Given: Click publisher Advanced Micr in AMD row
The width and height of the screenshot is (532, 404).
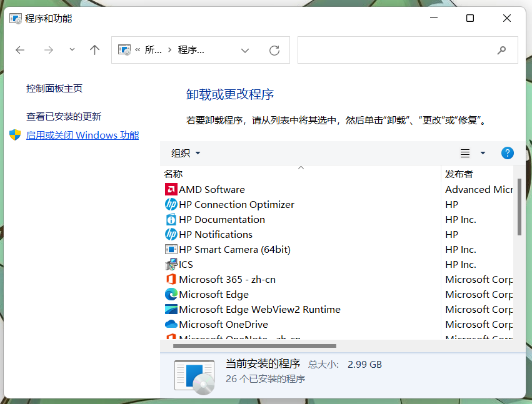Looking at the screenshot, I should 479,189.
